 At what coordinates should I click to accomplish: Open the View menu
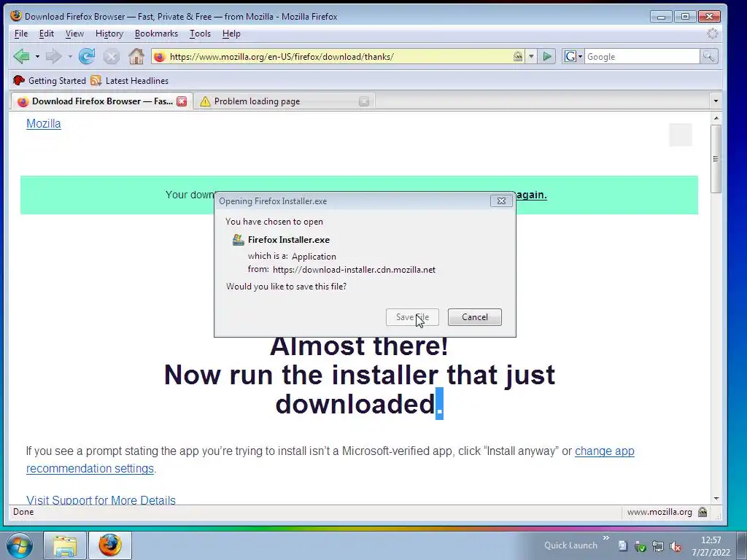pyautogui.click(x=74, y=34)
